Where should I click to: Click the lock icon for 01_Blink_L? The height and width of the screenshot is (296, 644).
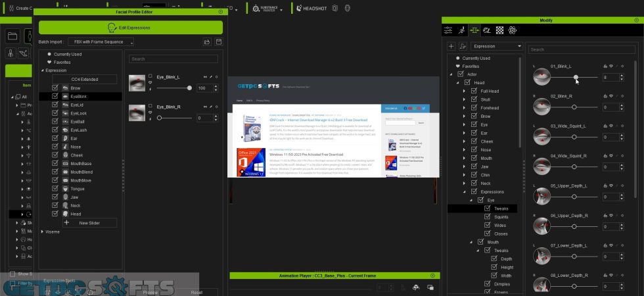(605, 66)
